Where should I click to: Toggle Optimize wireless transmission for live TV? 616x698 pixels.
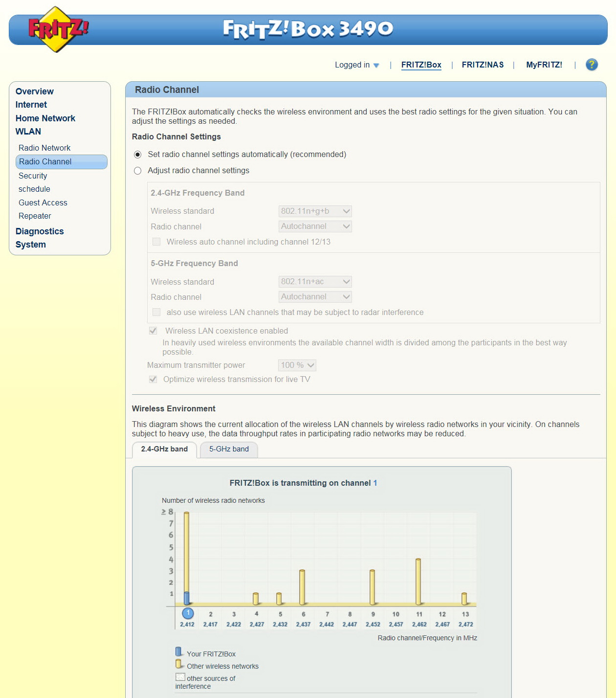153,380
